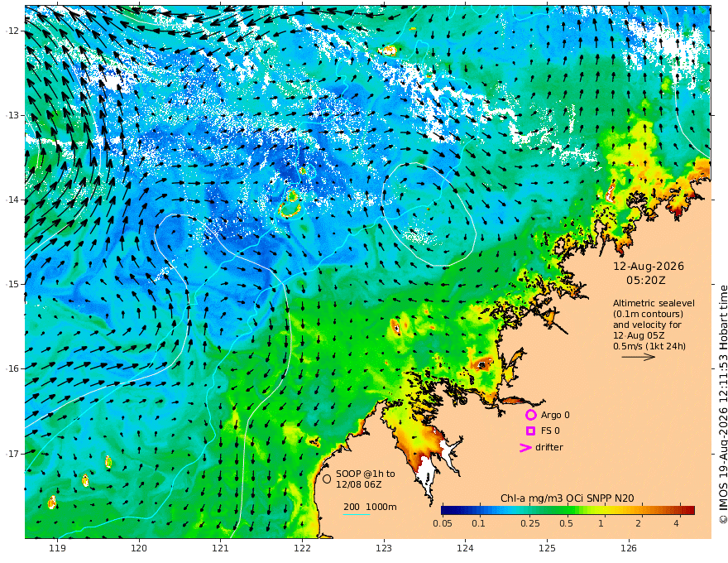Click the 'Chl-a mg/m3 OCi SNPP N20' title
The width and height of the screenshot is (728, 563).
(567, 498)
